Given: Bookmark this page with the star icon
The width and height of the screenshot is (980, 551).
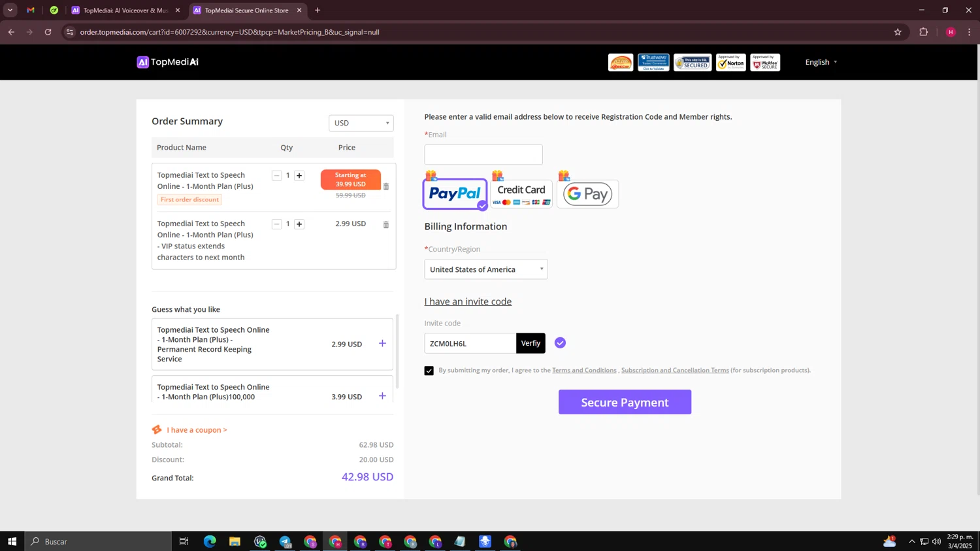Looking at the screenshot, I should [898, 32].
